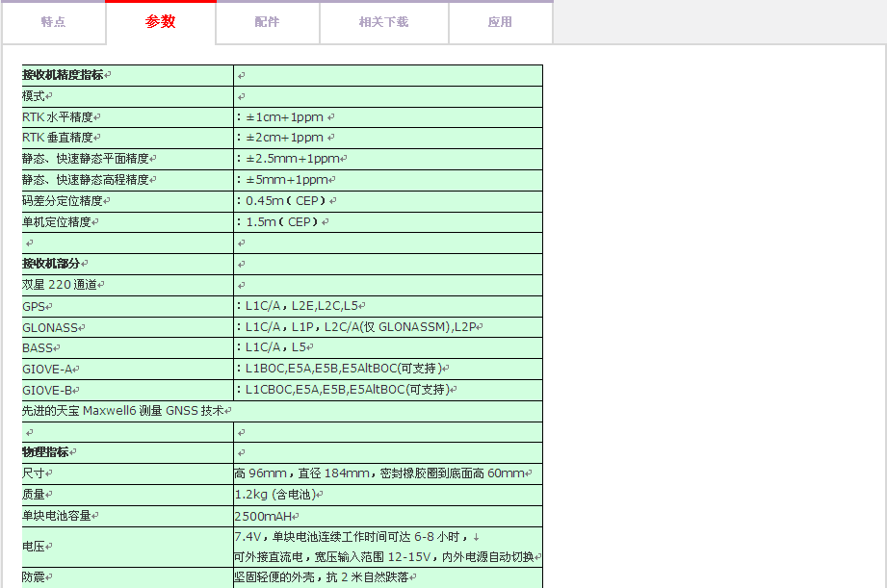
Task: Click the 物理指标 section heading
Action: (x=46, y=452)
